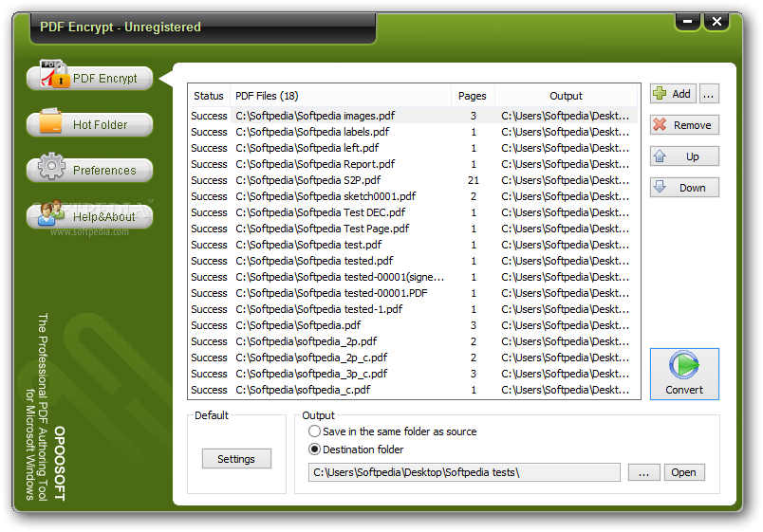This screenshot has height=532, width=763.
Task: Select the softpedia_3p_c.pdf row
Action: click(414, 374)
